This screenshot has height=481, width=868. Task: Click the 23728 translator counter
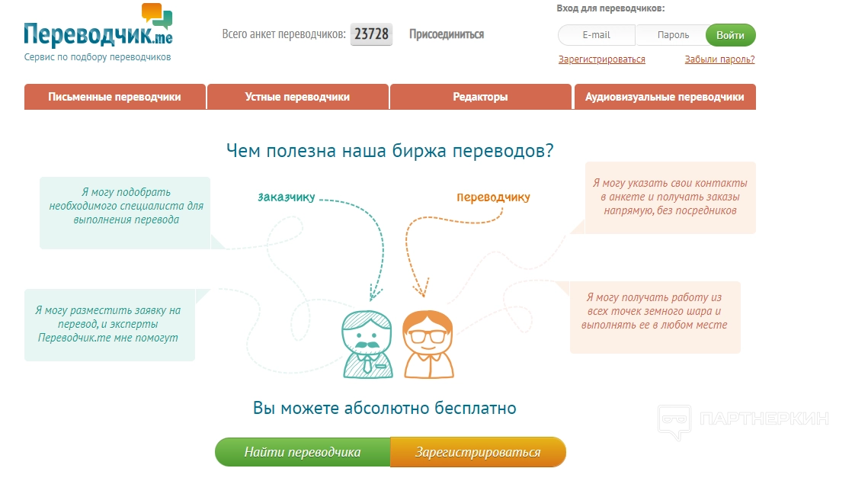pos(371,34)
